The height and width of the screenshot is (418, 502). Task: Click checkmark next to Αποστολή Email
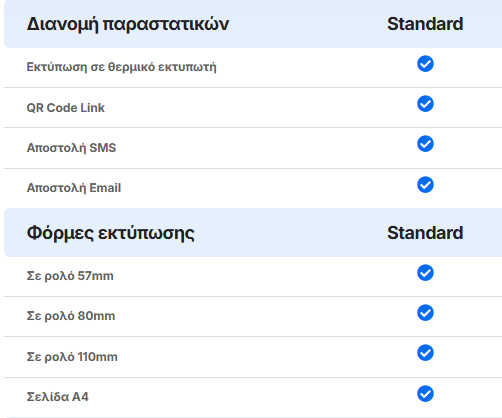pos(425,185)
